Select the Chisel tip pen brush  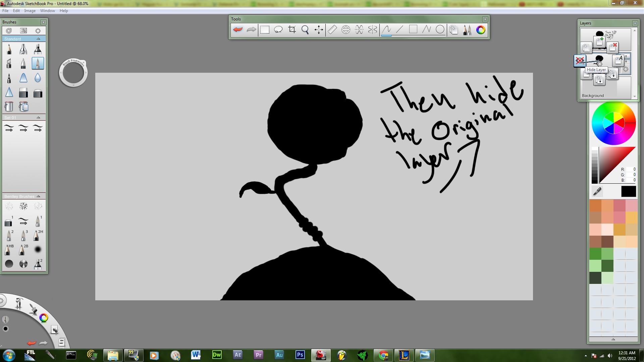pyautogui.click(x=9, y=63)
